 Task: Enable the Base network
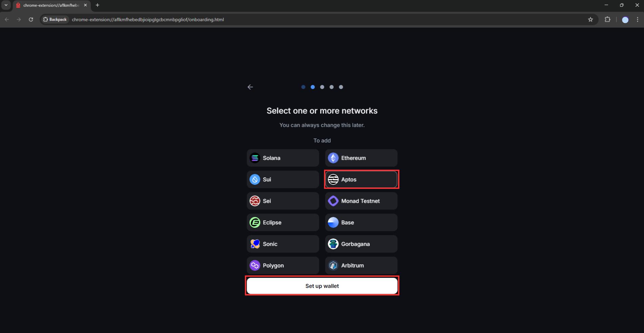click(361, 222)
